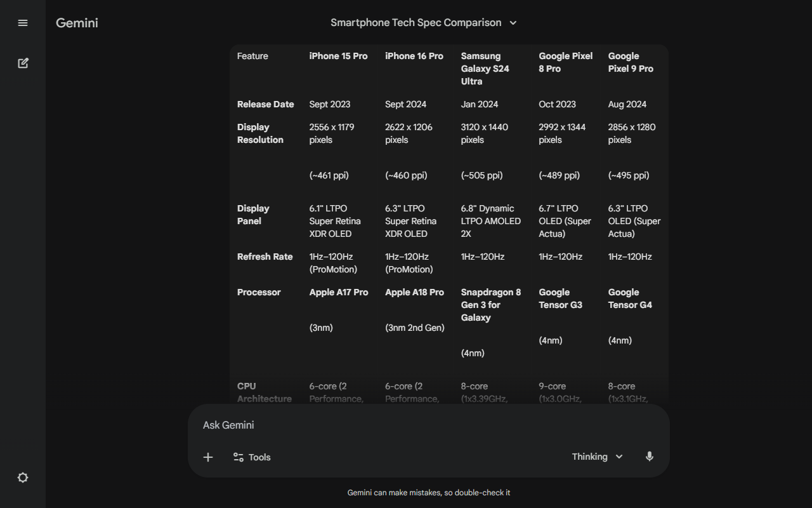Screen dimensions: 812x508
Task: Expand the Thinking model selector
Action: [x=598, y=457]
